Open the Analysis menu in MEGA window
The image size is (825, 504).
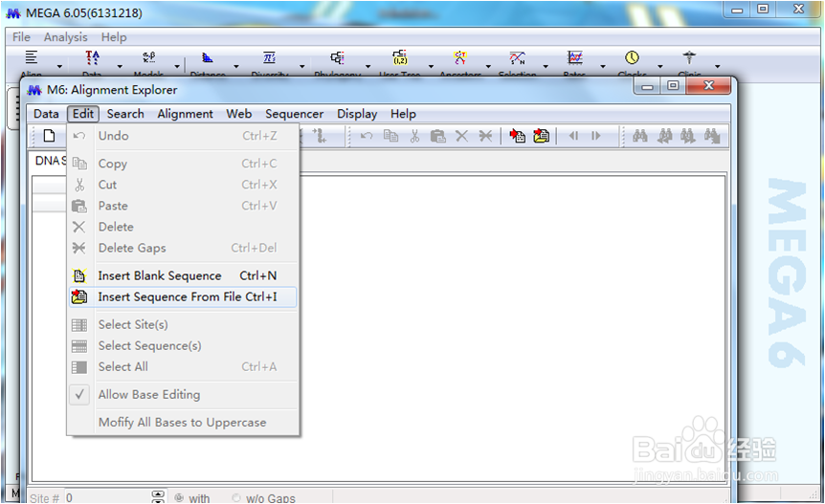pyautogui.click(x=66, y=37)
